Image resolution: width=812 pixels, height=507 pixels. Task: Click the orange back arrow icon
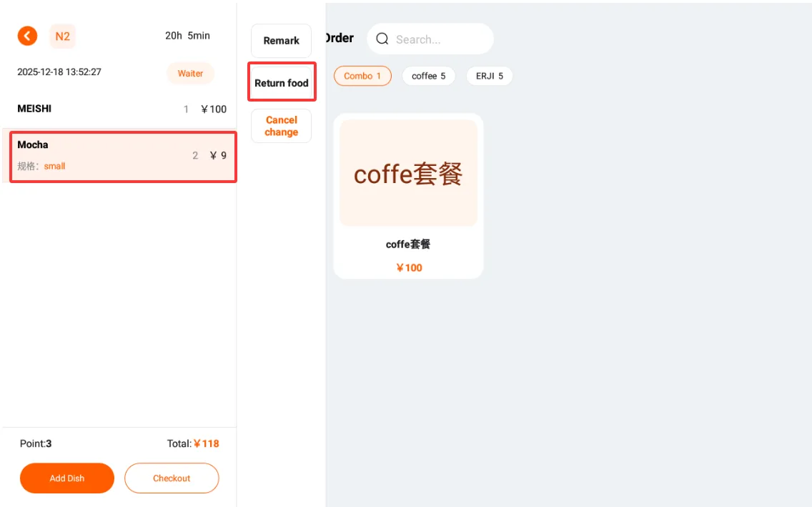click(27, 36)
